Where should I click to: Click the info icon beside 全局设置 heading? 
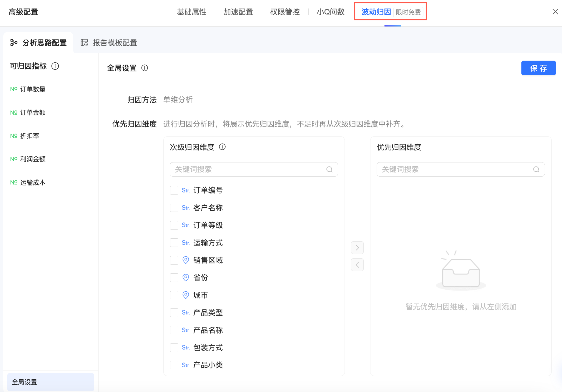click(144, 68)
